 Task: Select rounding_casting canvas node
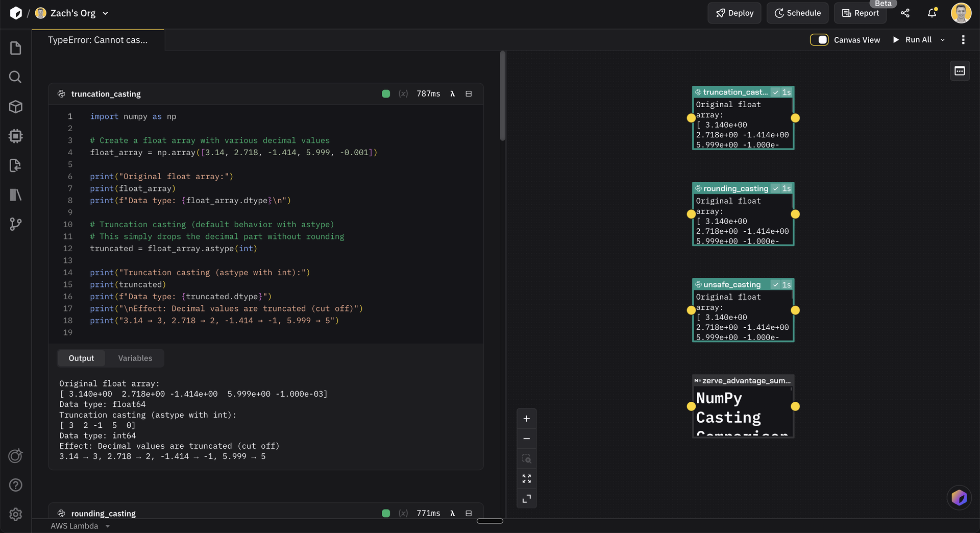point(743,214)
